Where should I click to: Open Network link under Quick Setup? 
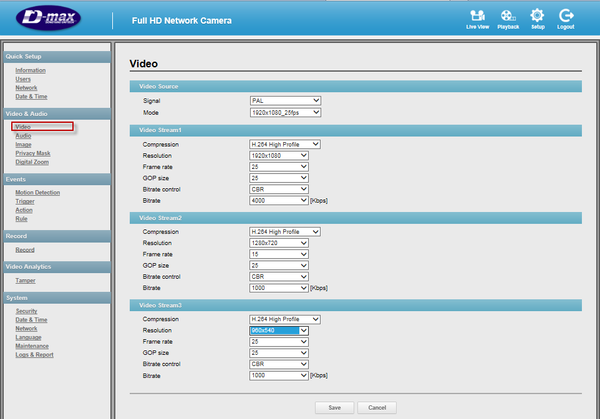click(x=26, y=88)
